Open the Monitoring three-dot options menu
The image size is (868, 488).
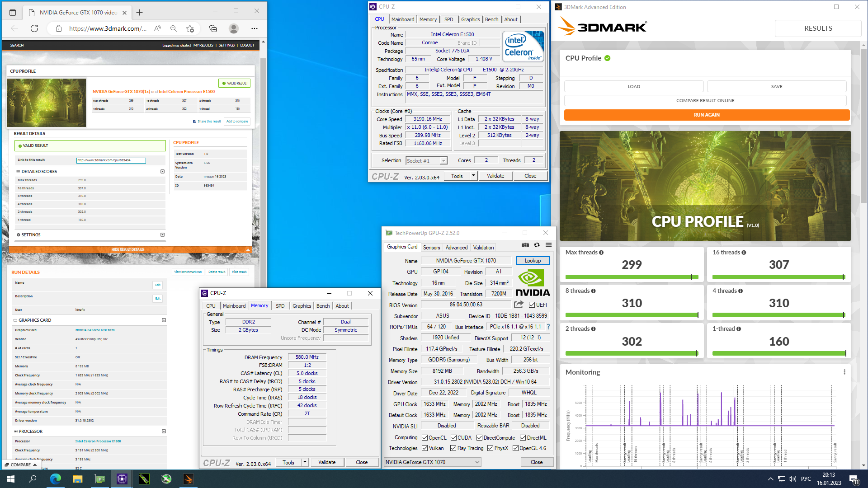click(x=844, y=372)
